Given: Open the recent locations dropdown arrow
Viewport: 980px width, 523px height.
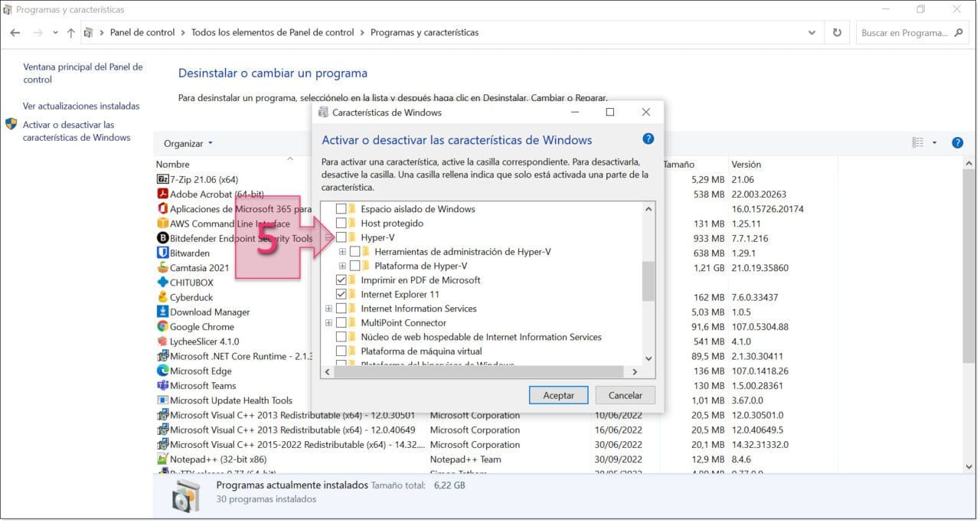Looking at the screenshot, I should 55,33.
